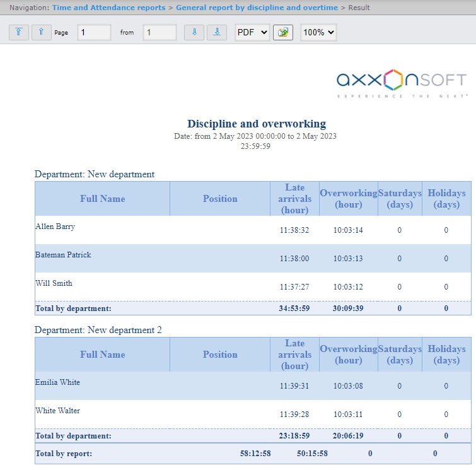Select the Bateman Patrick row name

tap(63, 255)
